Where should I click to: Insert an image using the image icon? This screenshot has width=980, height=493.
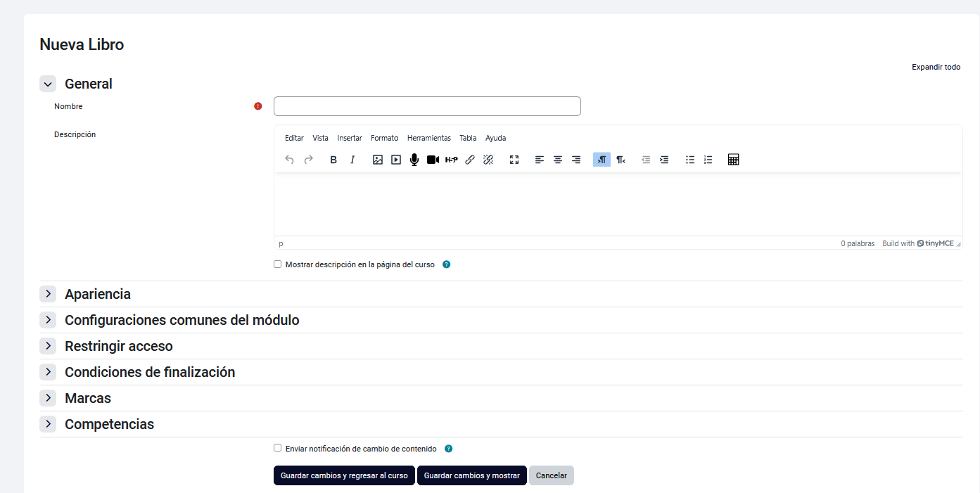[378, 160]
